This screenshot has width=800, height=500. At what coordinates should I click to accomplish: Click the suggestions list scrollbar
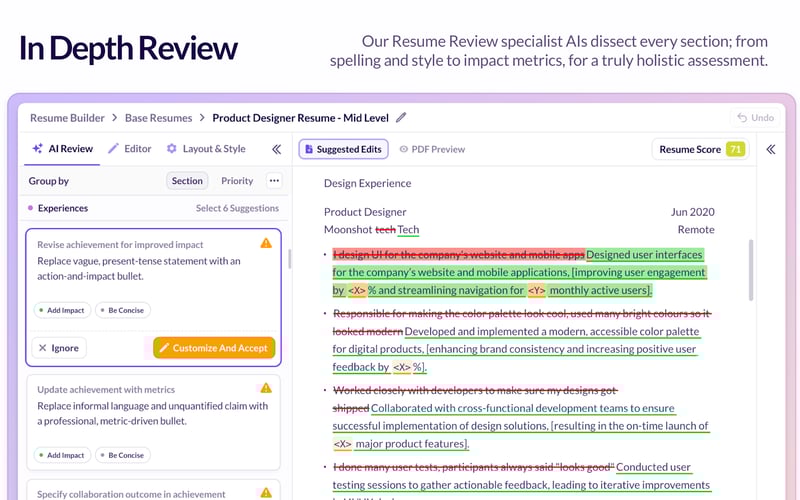pos(289,259)
